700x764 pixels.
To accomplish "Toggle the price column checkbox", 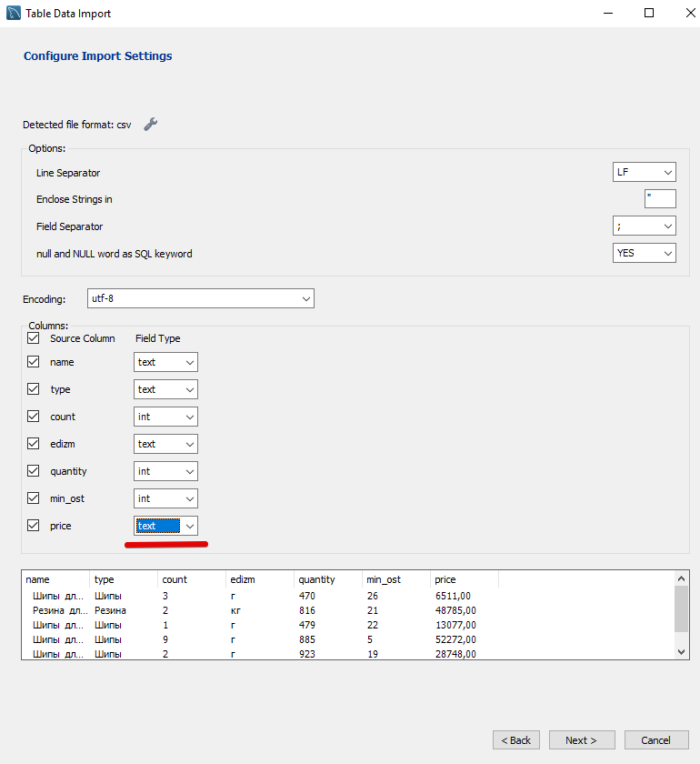I will tap(34, 526).
